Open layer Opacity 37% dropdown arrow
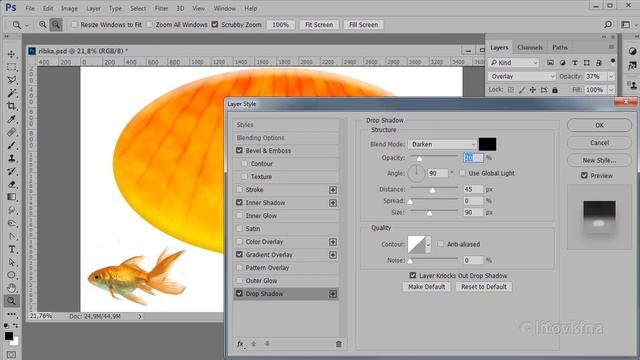 (x=611, y=76)
